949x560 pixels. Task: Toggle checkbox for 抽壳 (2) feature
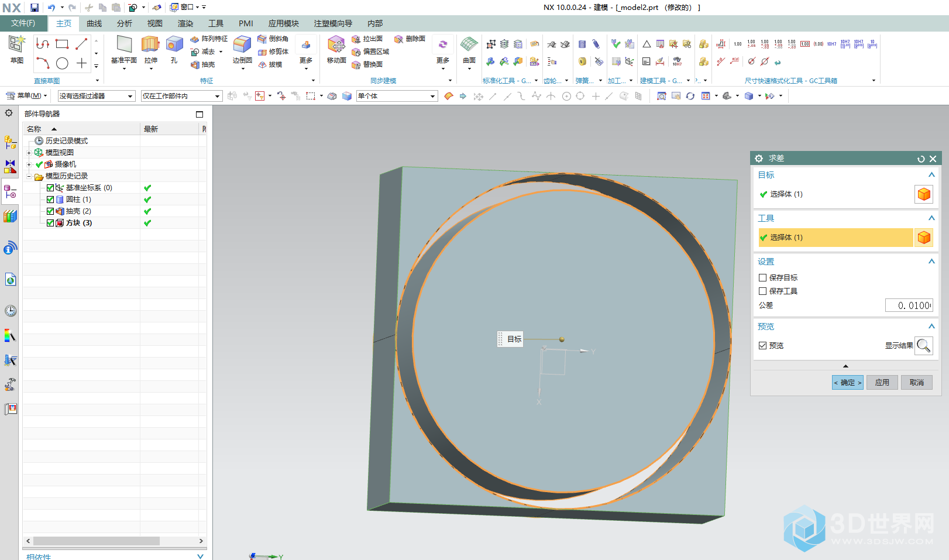50,211
